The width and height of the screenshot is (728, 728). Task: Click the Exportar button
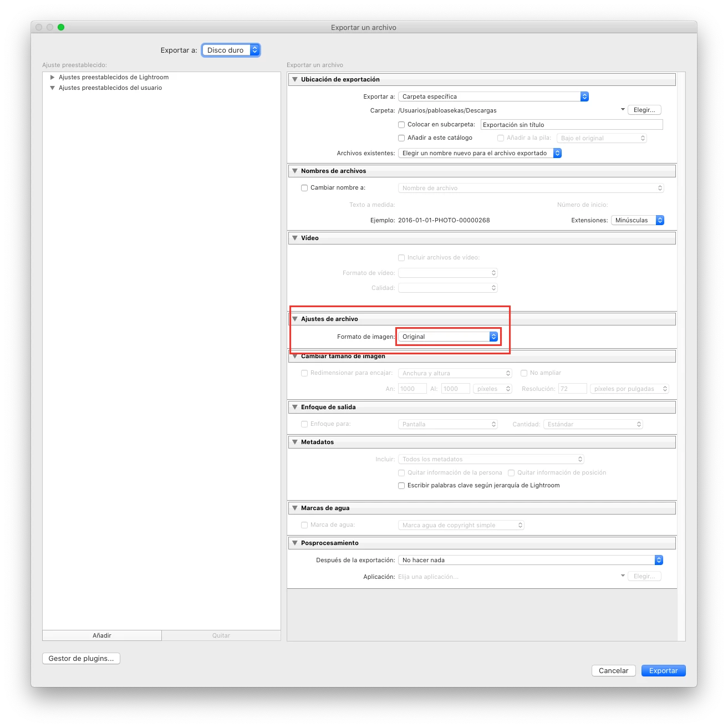(x=664, y=670)
